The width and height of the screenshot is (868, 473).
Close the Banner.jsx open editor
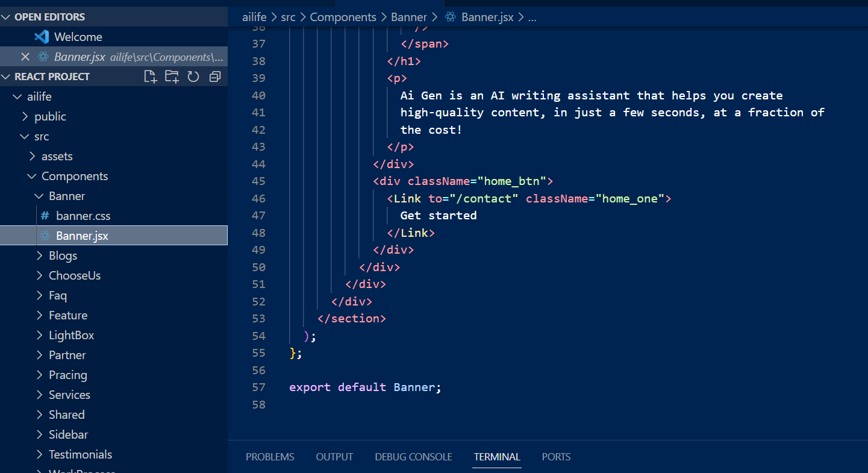[x=25, y=57]
